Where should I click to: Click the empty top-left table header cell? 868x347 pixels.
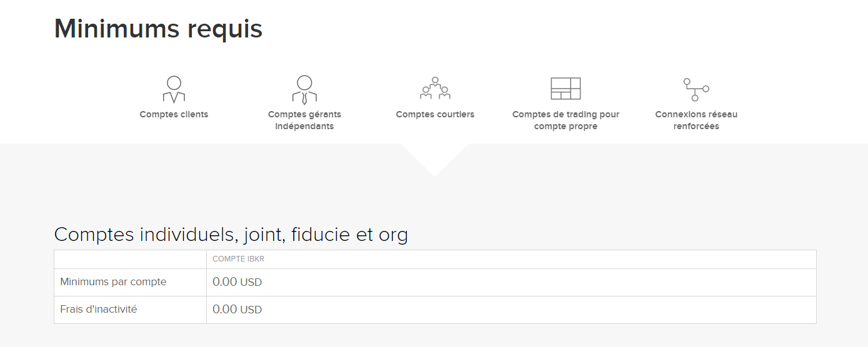[130, 259]
